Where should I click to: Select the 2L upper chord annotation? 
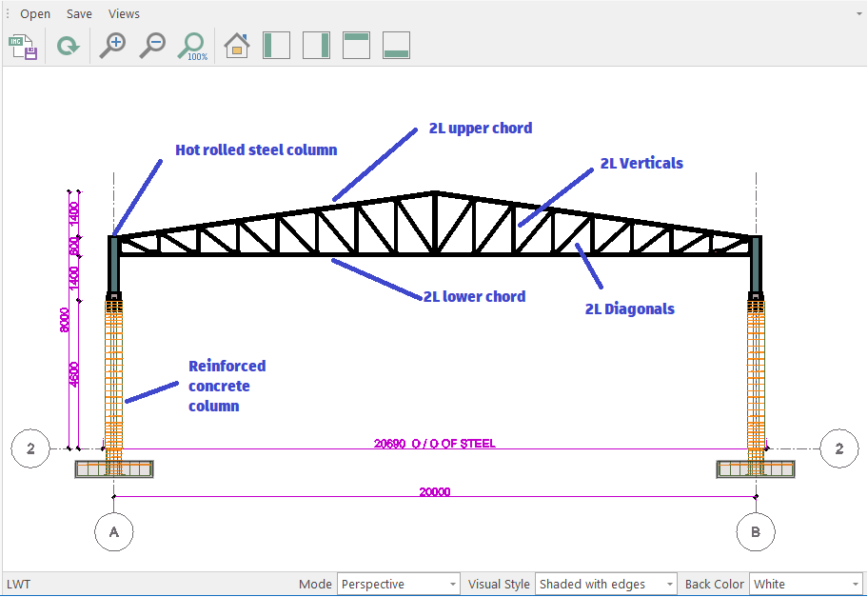click(x=481, y=129)
